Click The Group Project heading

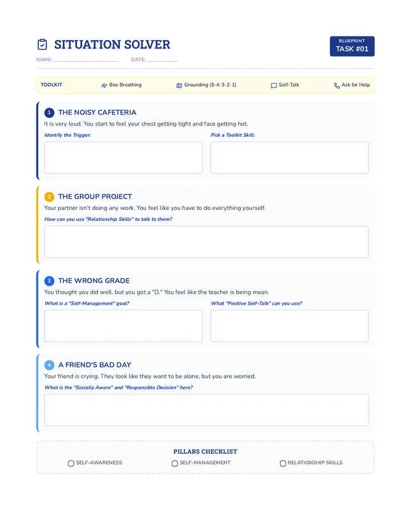pos(95,197)
